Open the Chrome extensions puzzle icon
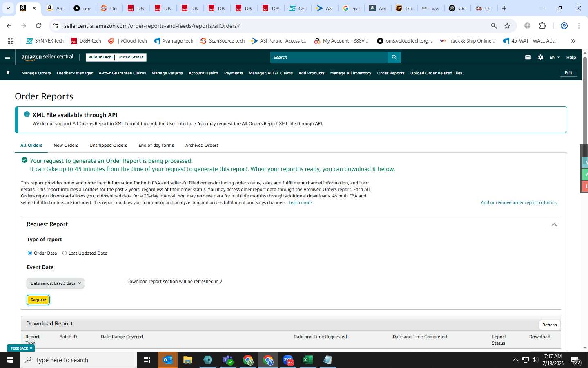 point(542,26)
